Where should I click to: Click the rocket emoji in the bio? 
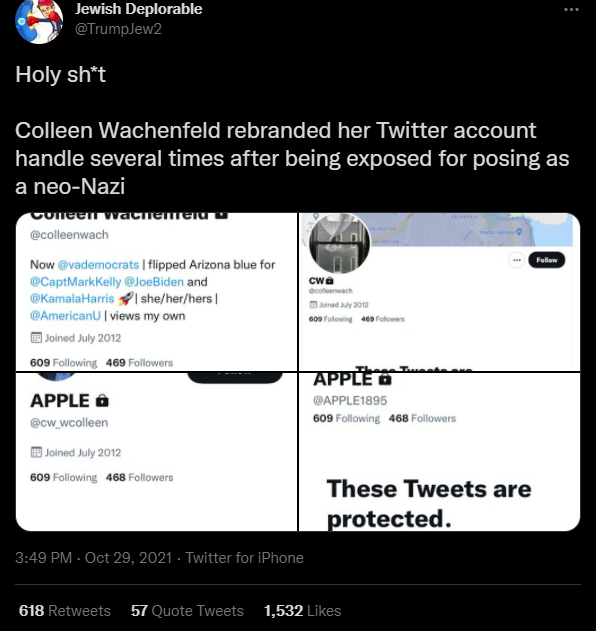126,299
